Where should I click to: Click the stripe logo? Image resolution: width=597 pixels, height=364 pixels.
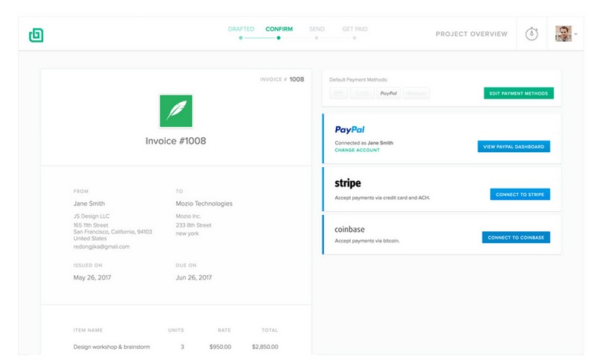click(x=348, y=183)
